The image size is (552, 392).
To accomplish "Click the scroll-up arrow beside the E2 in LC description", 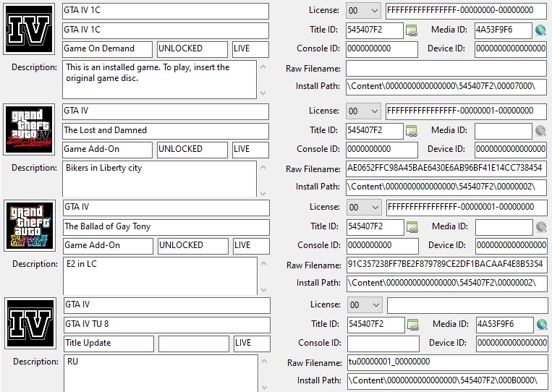I will point(263,263).
